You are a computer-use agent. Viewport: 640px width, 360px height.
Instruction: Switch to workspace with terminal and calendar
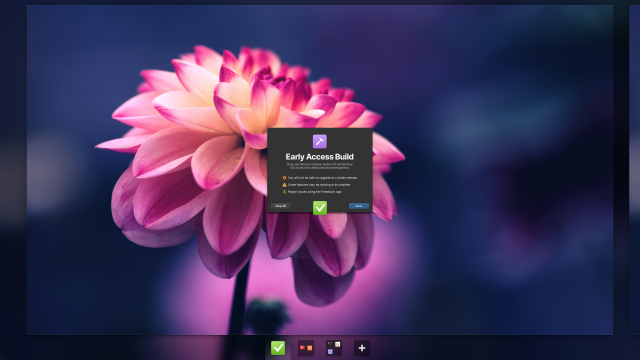334,348
